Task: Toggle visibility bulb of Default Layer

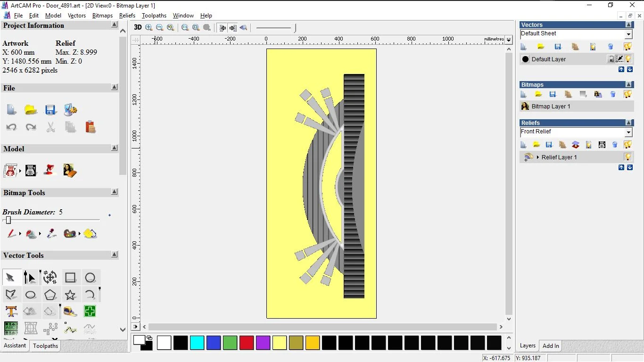Action: click(628, 59)
